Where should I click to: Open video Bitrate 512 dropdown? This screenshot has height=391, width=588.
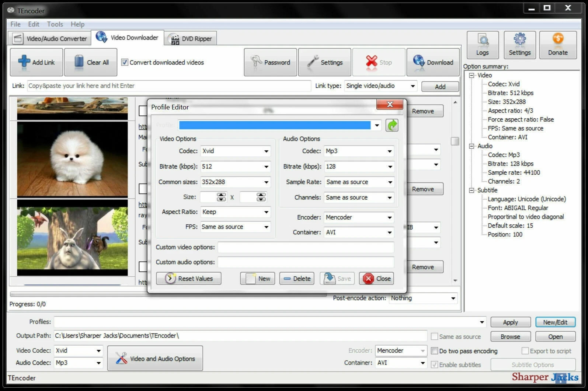click(x=266, y=167)
